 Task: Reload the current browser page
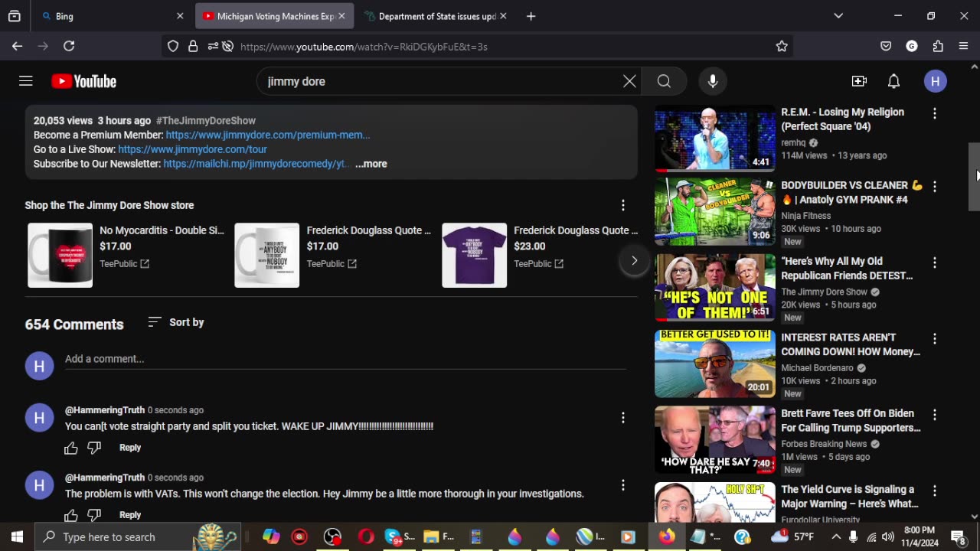69,46
